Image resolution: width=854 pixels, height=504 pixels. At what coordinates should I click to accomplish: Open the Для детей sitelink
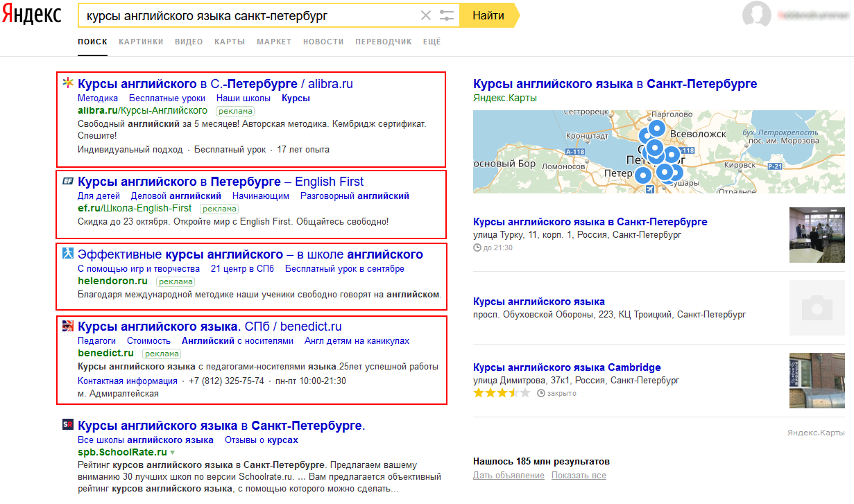point(99,196)
